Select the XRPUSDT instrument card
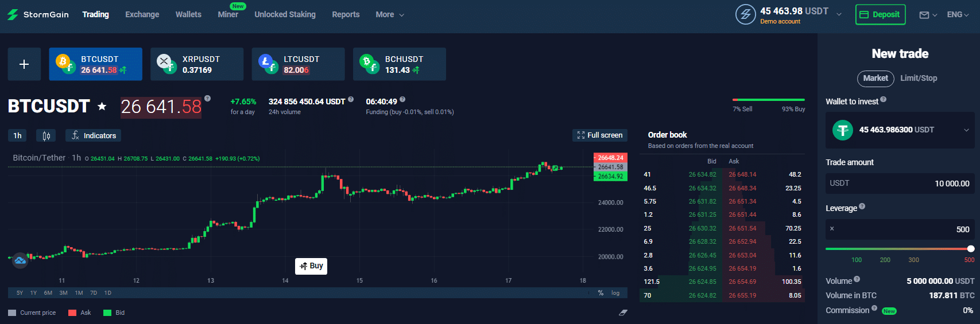980x324 pixels. (x=197, y=64)
